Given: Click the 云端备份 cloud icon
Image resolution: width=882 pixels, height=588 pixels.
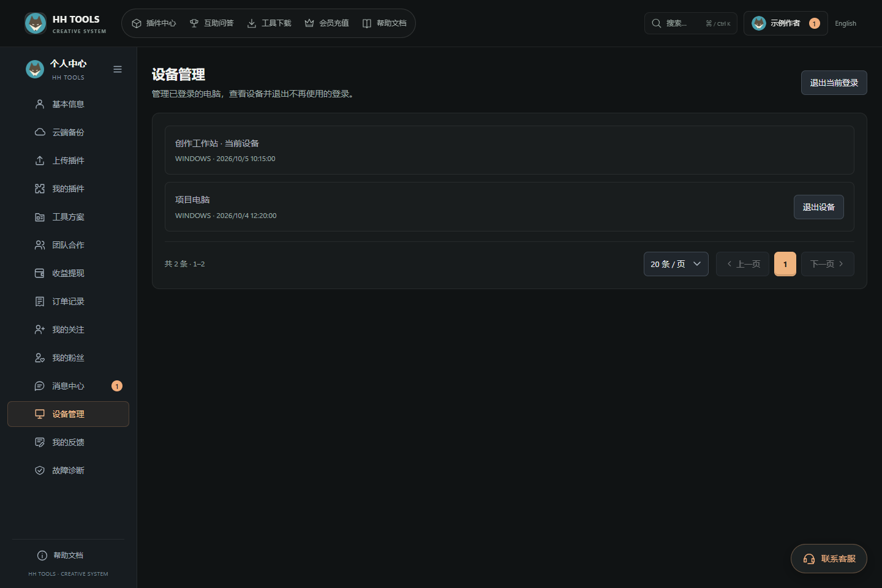Looking at the screenshot, I should 40,132.
